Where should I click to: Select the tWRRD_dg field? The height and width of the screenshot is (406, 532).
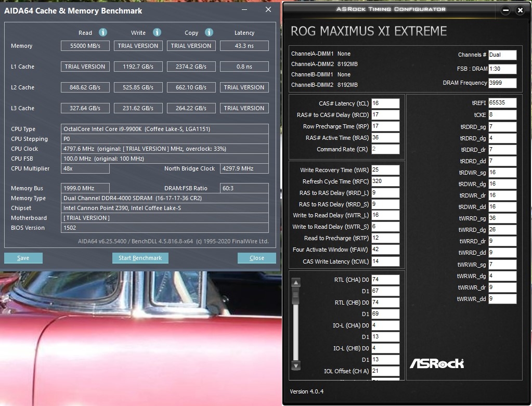click(502, 230)
